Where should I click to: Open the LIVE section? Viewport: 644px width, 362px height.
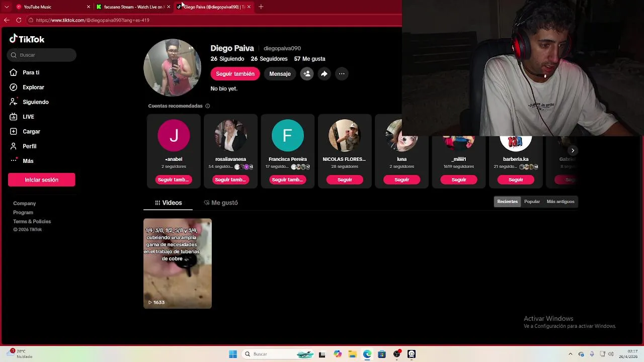point(28,117)
